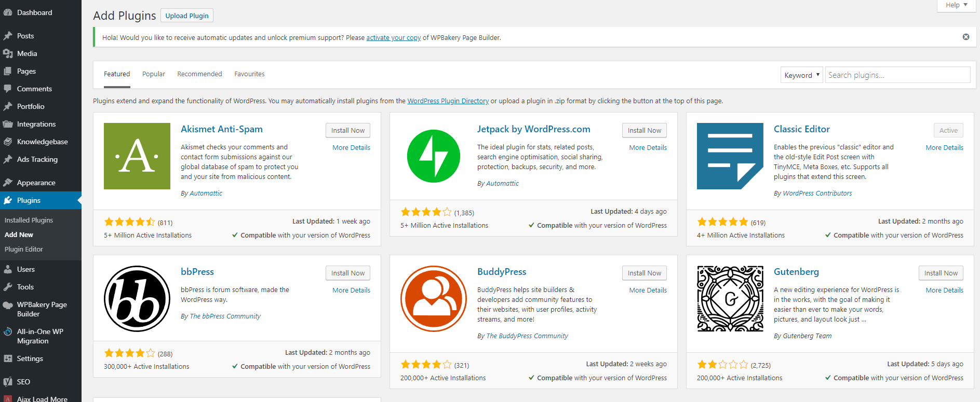The width and height of the screenshot is (980, 402).
Task: Click the Users icon in sidebar
Action: click(8, 269)
